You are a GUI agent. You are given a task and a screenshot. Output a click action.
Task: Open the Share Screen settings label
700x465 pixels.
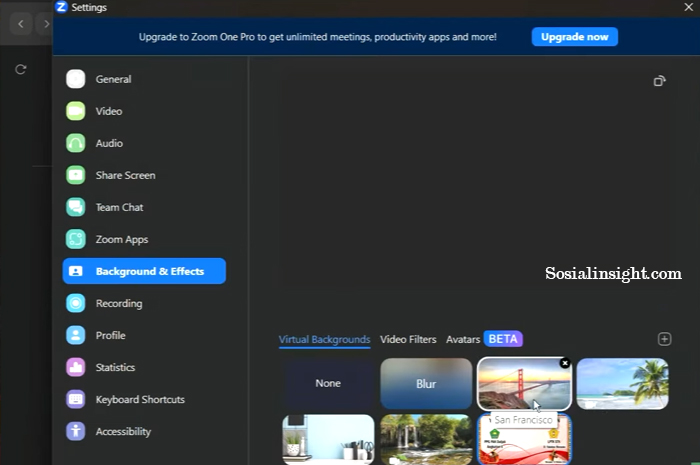[125, 175]
